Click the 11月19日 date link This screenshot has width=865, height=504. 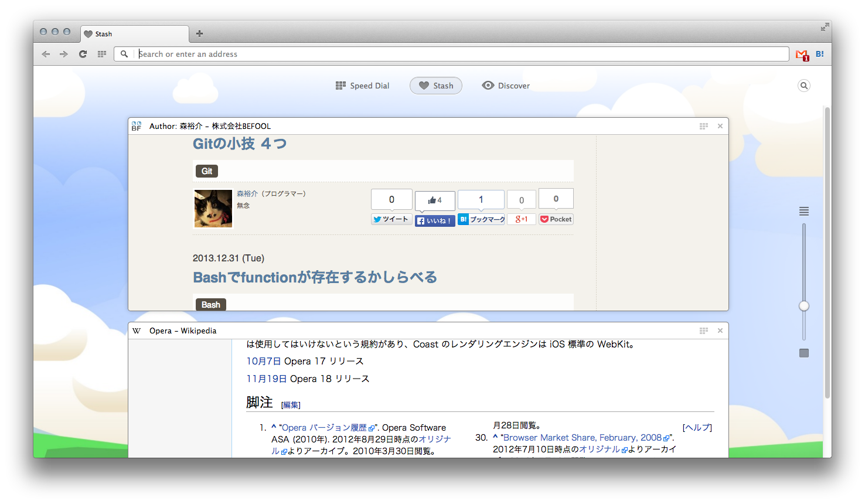coord(267,379)
